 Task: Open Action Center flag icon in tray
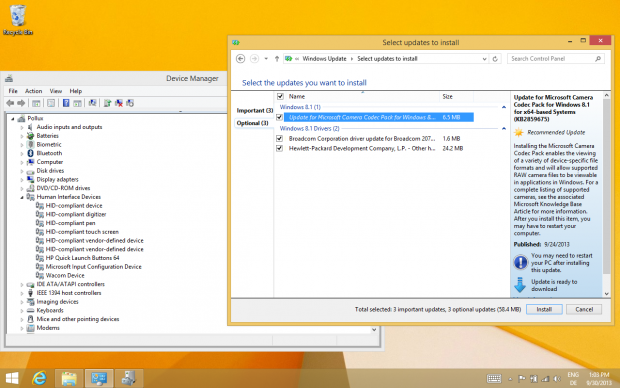(522, 379)
